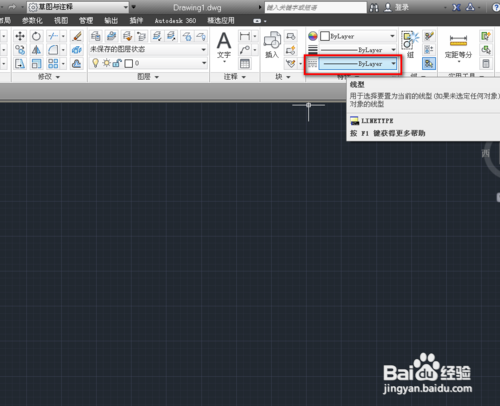Toggle layer 0 on/off light bulb

pyautogui.click(x=95, y=63)
